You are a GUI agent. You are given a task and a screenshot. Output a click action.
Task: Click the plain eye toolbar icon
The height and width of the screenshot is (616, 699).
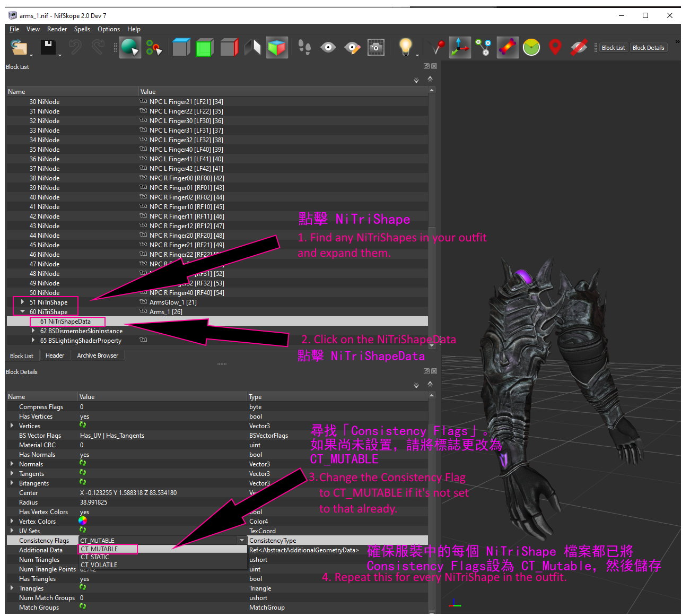(328, 48)
